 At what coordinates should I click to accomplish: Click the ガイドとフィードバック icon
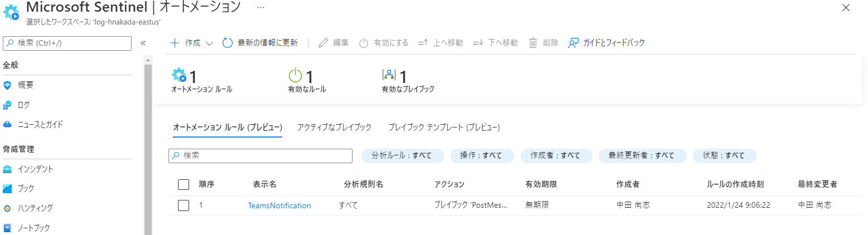pos(573,43)
